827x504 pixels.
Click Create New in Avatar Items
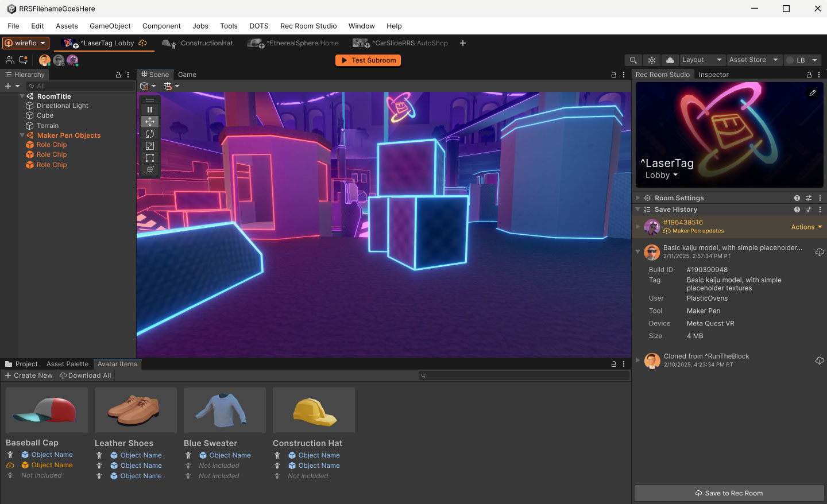tap(28, 375)
